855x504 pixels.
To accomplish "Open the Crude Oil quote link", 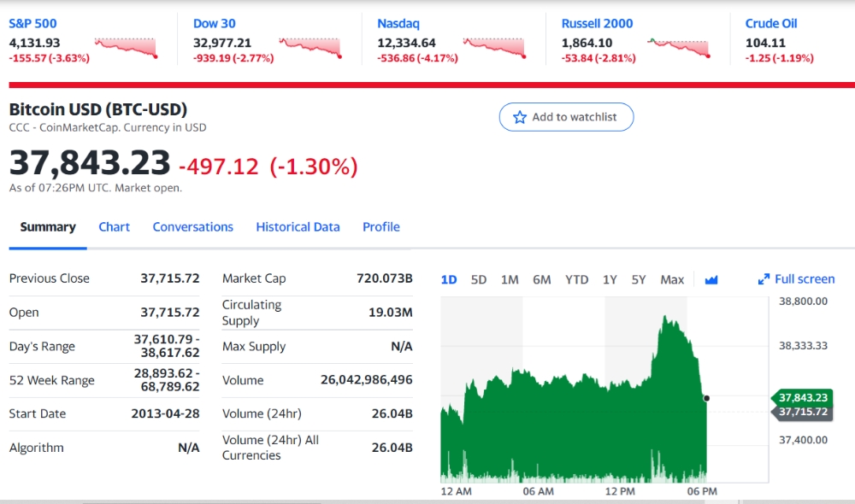I will [x=770, y=23].
